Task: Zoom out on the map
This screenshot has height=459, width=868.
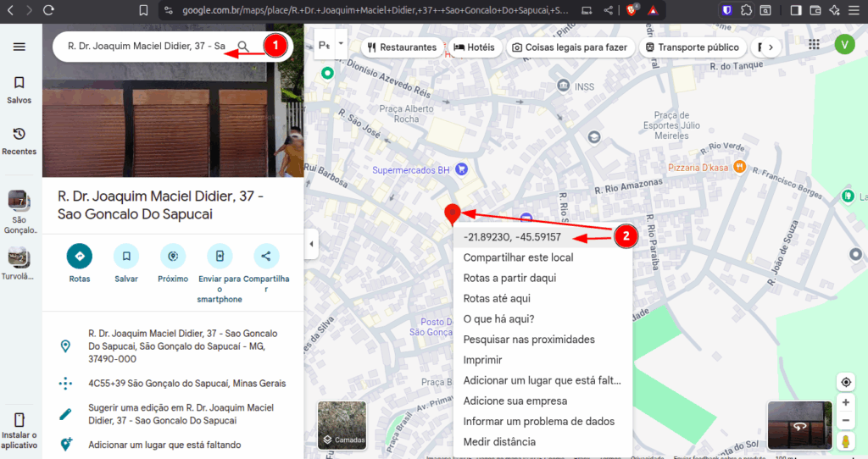Action: click(846, 421)
